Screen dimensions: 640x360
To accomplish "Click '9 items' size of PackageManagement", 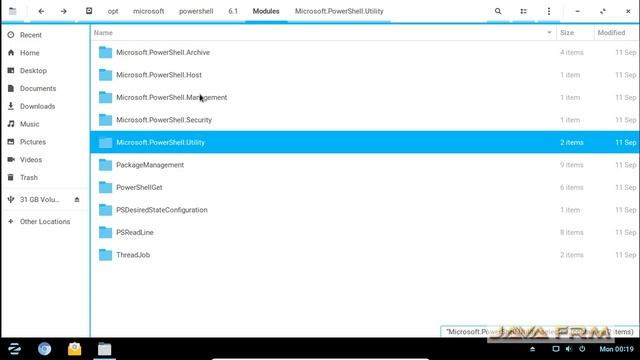I will point(571,165).
